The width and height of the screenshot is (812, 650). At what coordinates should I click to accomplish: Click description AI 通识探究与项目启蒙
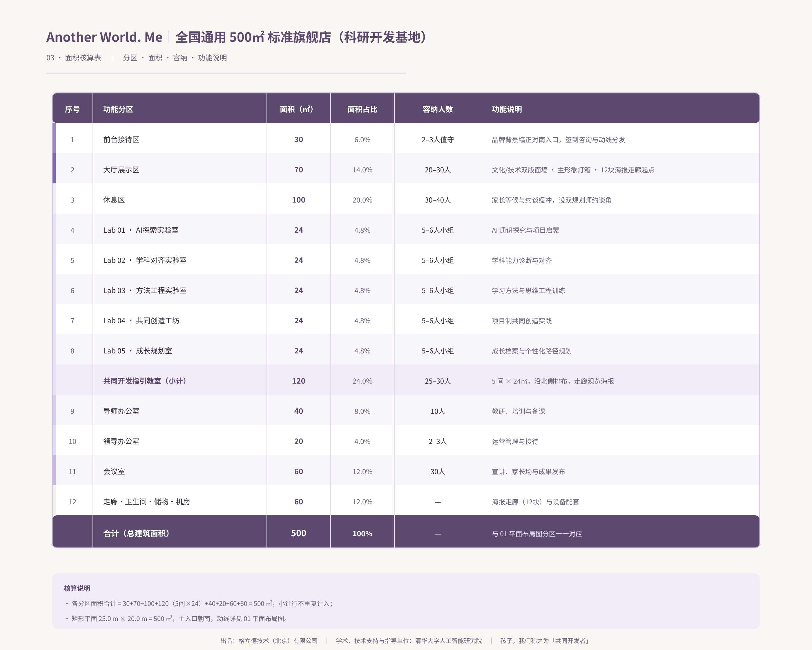tap(525, 230)
